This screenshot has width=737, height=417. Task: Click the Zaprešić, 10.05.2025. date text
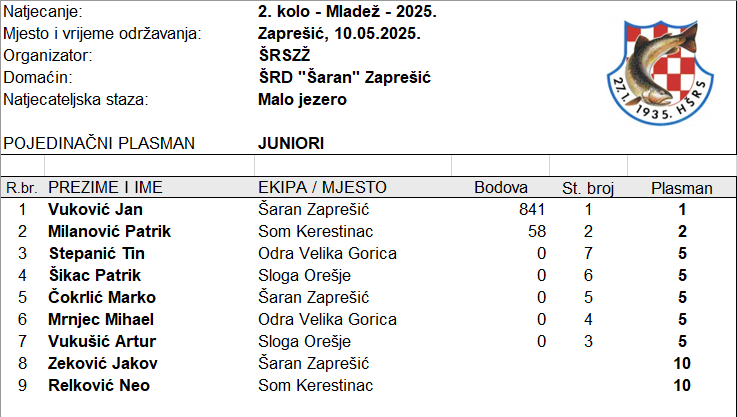tap(339, 33)
